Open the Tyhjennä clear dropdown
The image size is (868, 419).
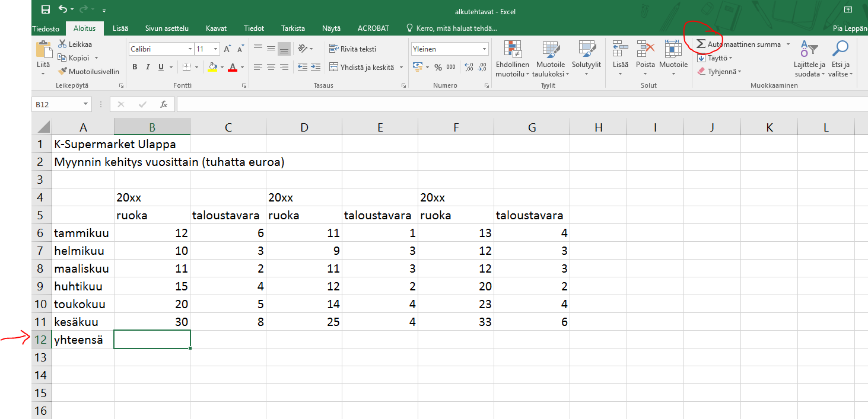[x=719, y=71]
